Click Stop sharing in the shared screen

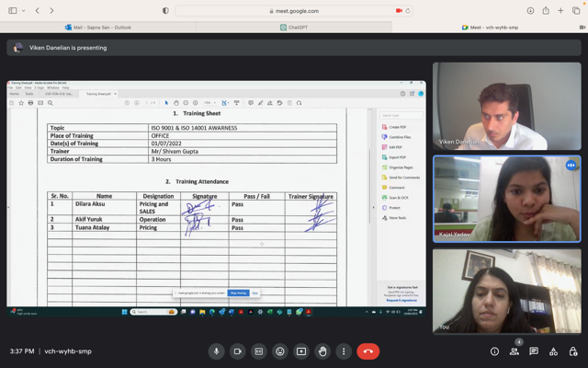[238, 293]
